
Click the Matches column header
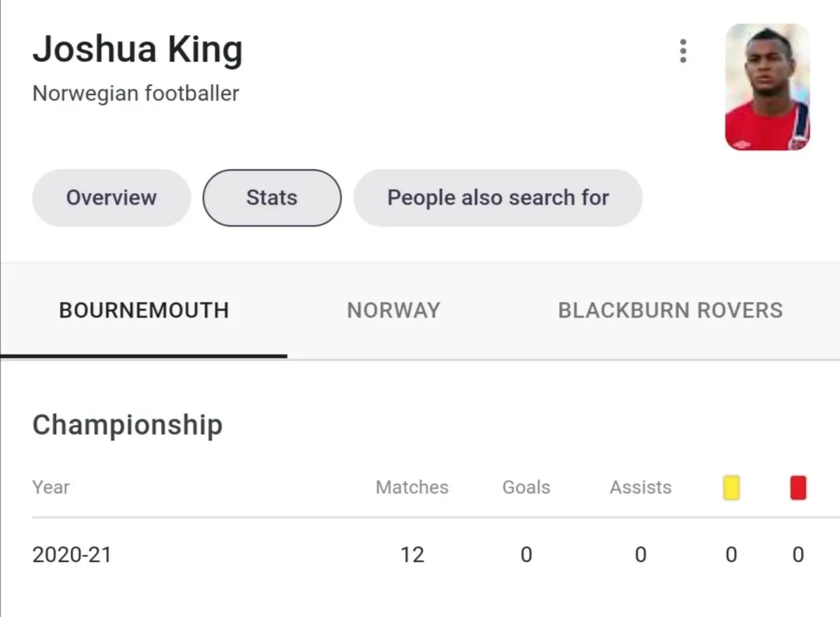pyautogui.click(x=412, y=488)
